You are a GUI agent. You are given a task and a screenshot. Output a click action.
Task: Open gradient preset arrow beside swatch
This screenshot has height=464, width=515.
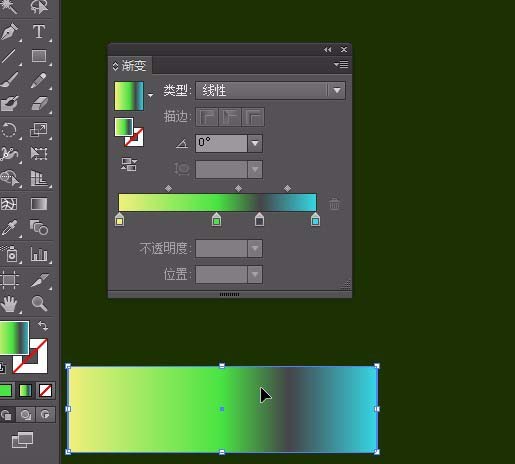point(151,95)
